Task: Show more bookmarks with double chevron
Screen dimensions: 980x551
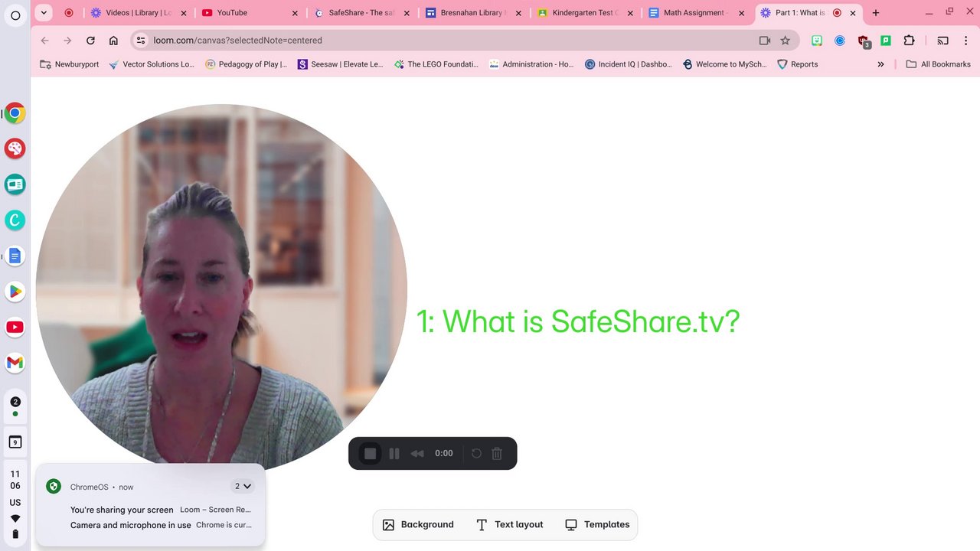Action: pyautogui.click(x=880, y=64)
